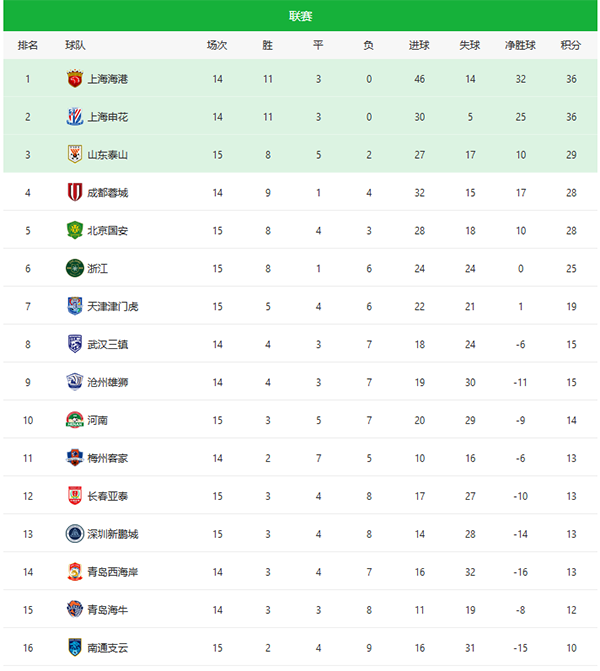The image size is (600, 671).
Task: Click the 进球 column header
Action: pyautogui.click(x=419, y=45)
